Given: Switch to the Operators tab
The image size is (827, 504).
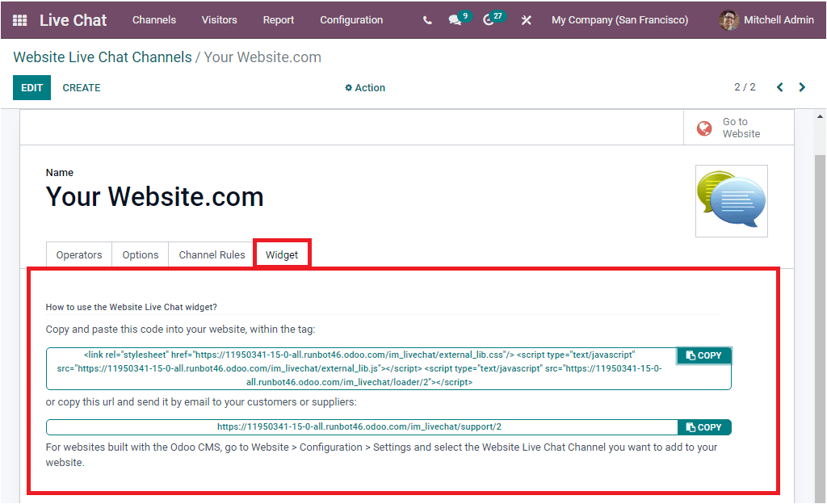Looking at the screenshot, I should (x=79, y=254).
